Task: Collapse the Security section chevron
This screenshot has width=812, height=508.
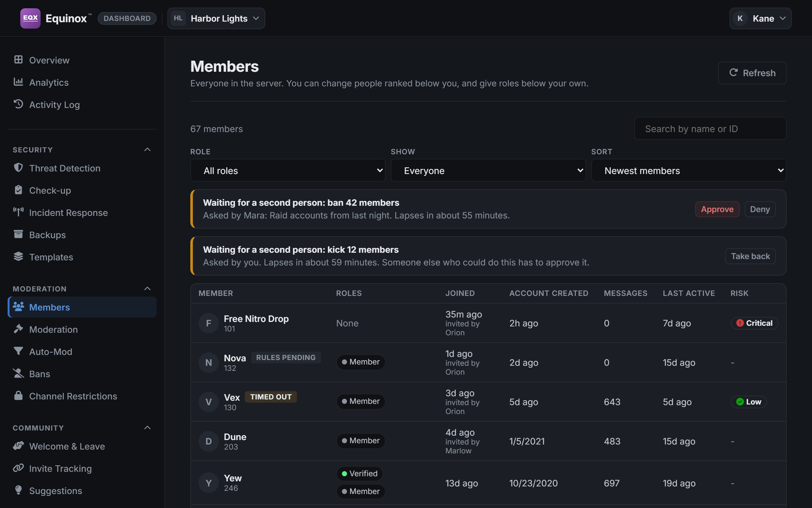Action: pyautogui.click(x=147, y=150)
